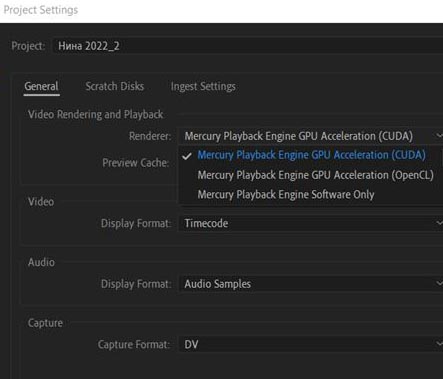The height and width of the screenshot is (379, 443).
Task: Click the Project Settings window title
Action: coord(41,10)
